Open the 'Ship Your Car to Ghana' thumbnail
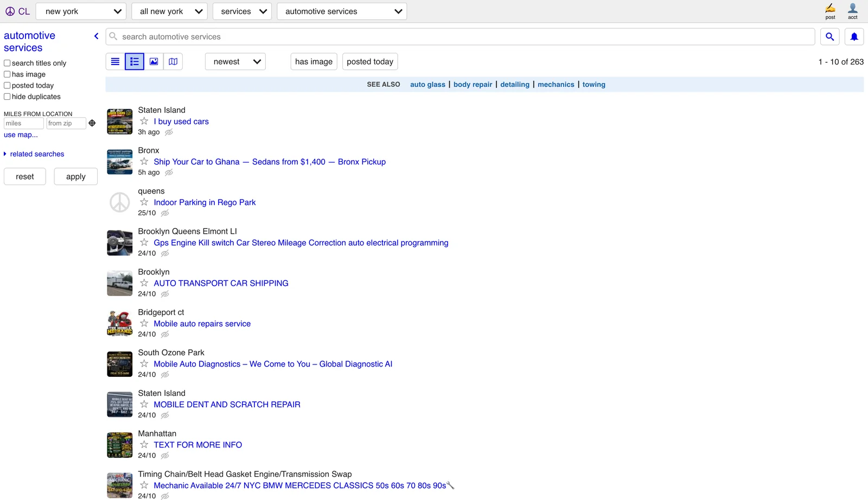 (120, 162)
